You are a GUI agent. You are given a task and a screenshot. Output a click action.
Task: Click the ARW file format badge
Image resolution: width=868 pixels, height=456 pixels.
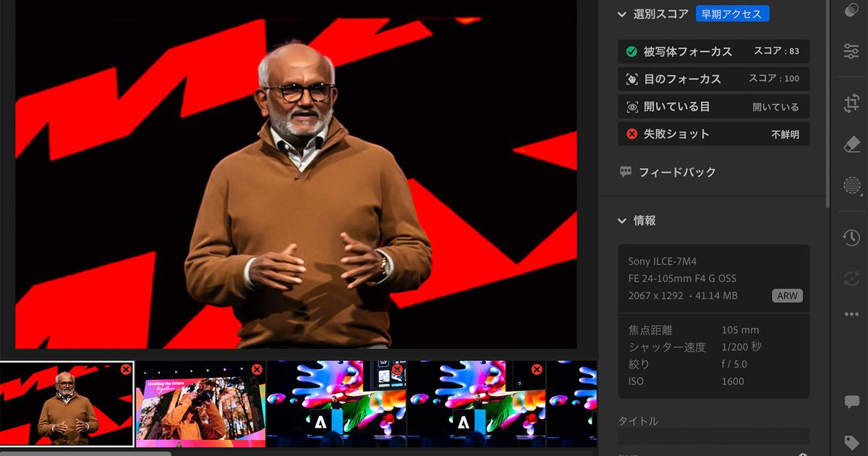tap(787, 296)
